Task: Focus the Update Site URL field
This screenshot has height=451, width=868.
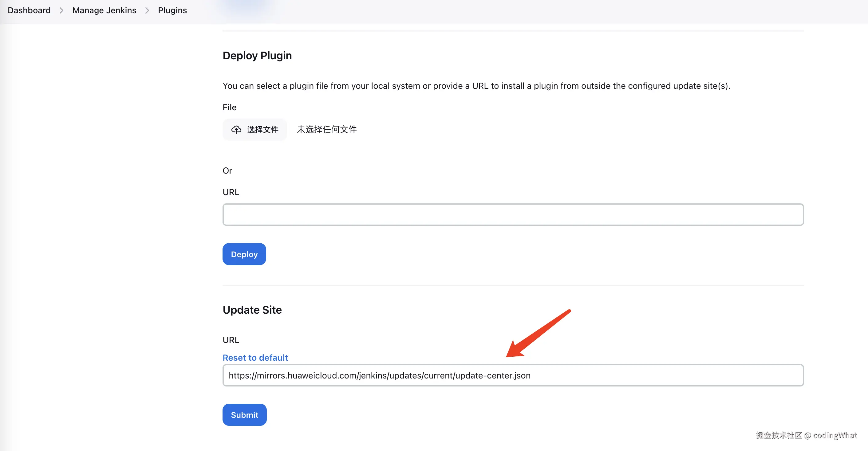Action: [513, 375]
